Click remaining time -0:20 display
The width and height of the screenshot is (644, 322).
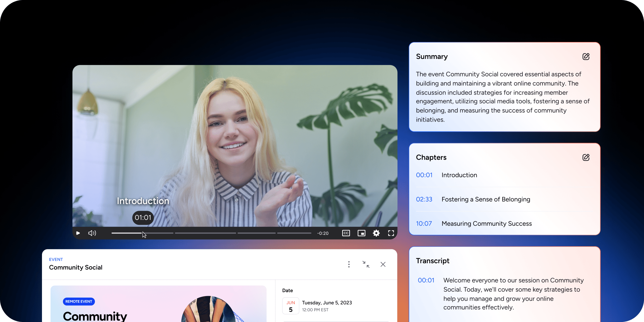point(323,233)
